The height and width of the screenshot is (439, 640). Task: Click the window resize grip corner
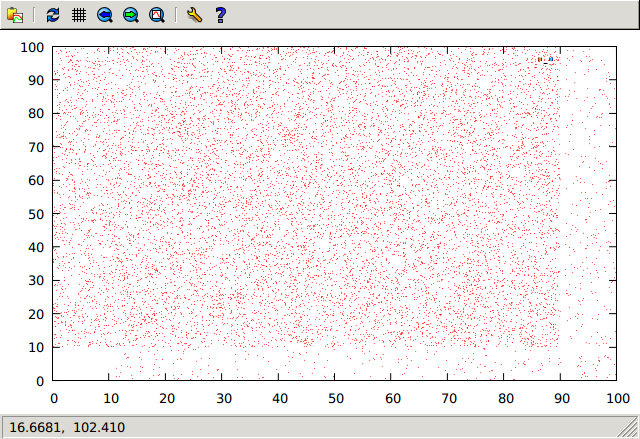click(629, 428)
